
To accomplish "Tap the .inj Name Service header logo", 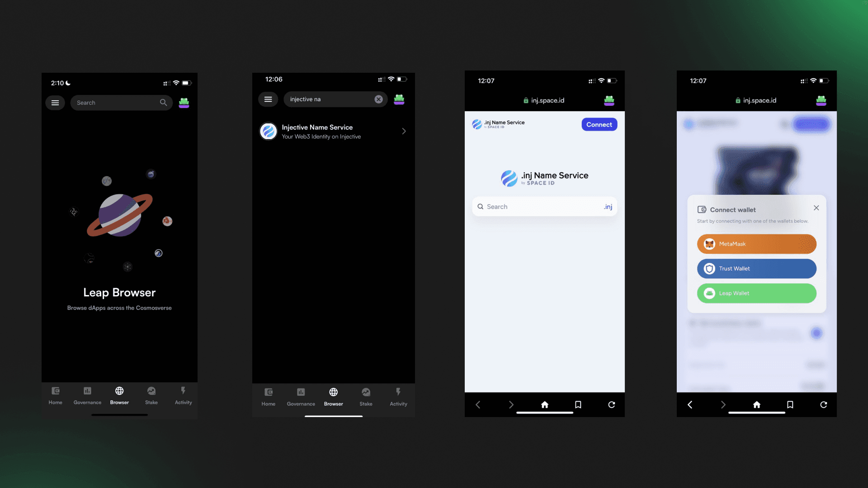I will tap(498, 124).
